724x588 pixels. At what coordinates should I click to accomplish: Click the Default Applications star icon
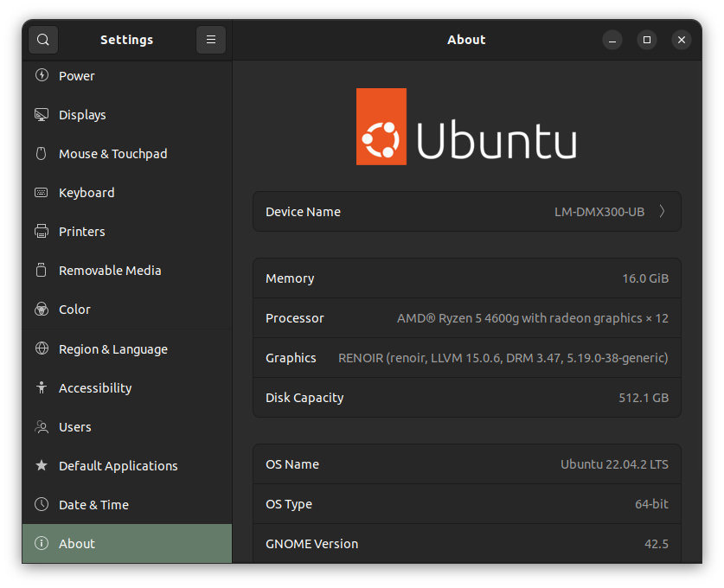pos(42,465)
